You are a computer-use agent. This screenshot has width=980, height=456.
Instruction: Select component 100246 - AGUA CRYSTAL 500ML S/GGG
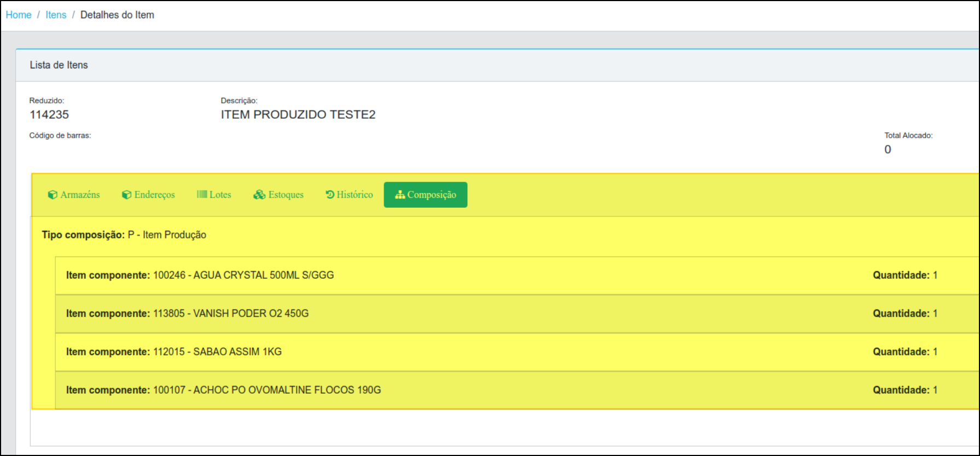200,276
